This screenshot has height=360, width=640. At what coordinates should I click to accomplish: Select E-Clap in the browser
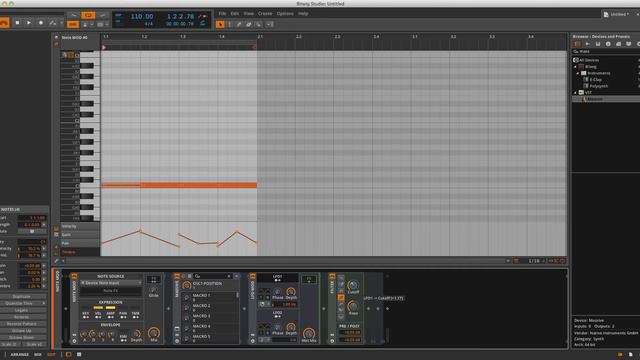pyautogui.click(x=596, y=80)
